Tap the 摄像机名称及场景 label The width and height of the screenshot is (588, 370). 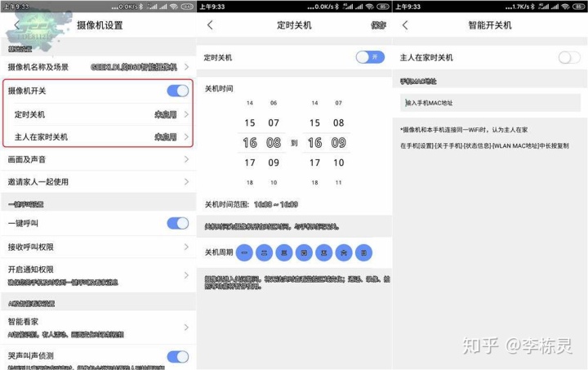[38, 67]
